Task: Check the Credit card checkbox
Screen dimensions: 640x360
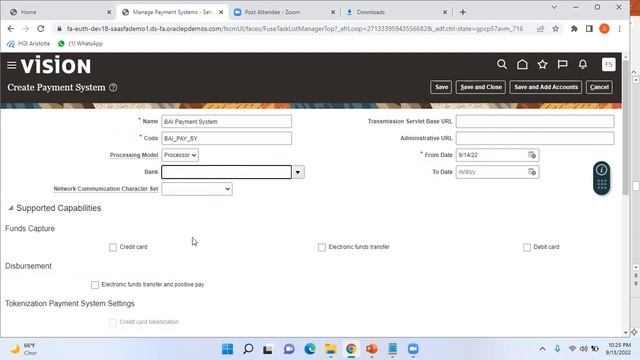Action: coord(113,247)
